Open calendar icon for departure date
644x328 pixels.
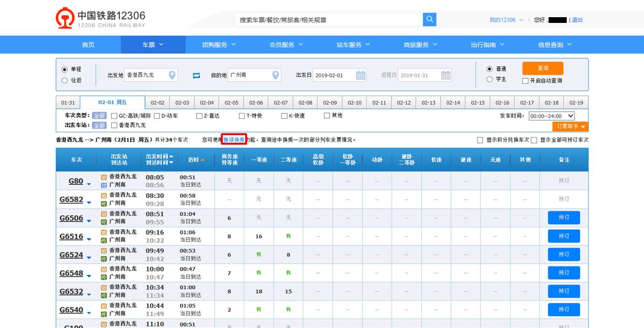click(x=361, y=75)
